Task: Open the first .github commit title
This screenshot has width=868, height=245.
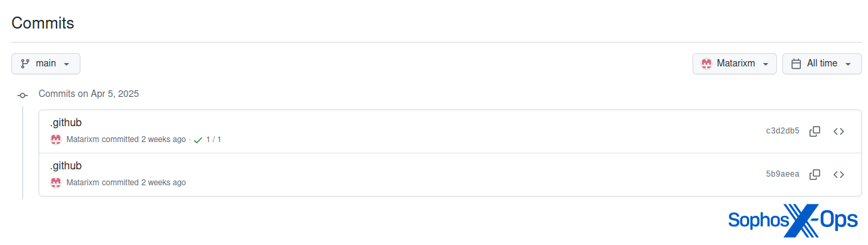Action: [66, 123]
